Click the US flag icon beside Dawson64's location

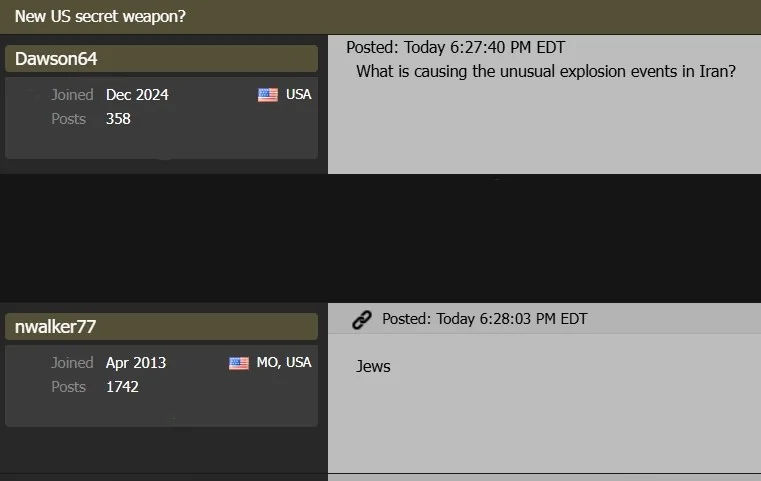coord(268,95)
